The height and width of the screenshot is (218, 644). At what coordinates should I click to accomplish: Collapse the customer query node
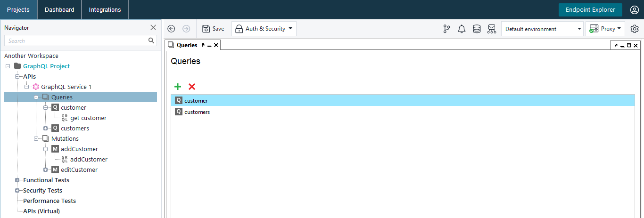pos(45,107)
